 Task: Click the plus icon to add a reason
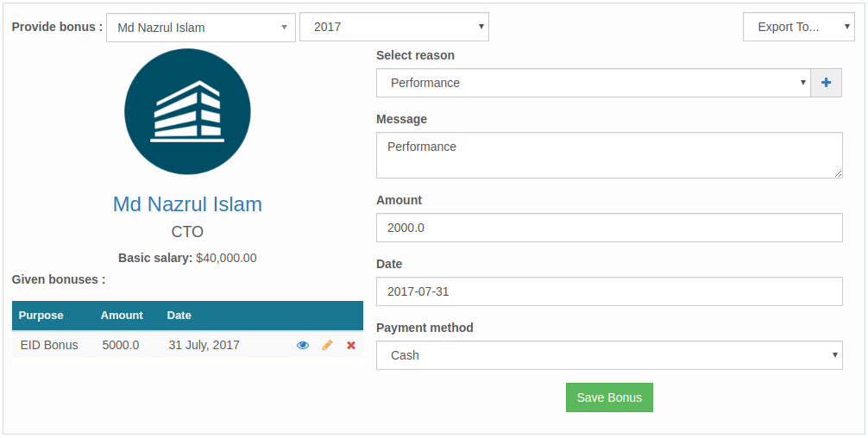click(x=826, y=83)
